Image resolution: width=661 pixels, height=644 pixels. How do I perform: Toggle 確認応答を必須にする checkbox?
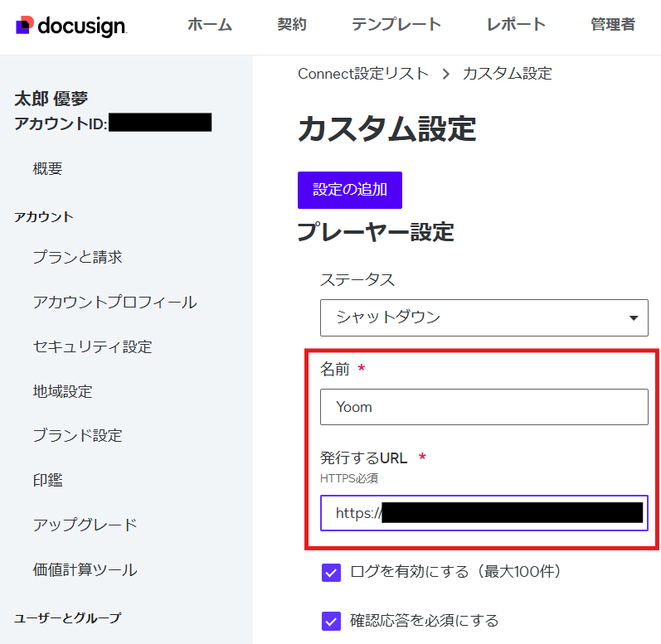(x=332, y=622)
